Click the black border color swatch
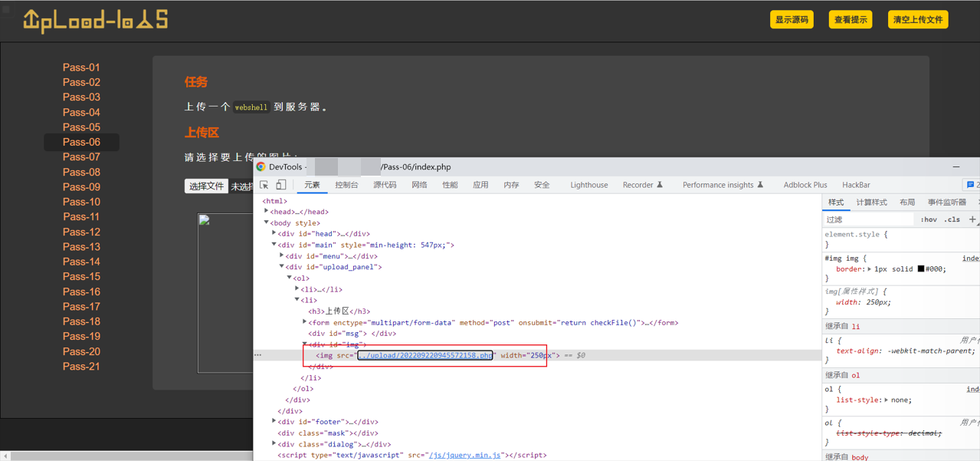The image size is (980, 461). (921, 269)
